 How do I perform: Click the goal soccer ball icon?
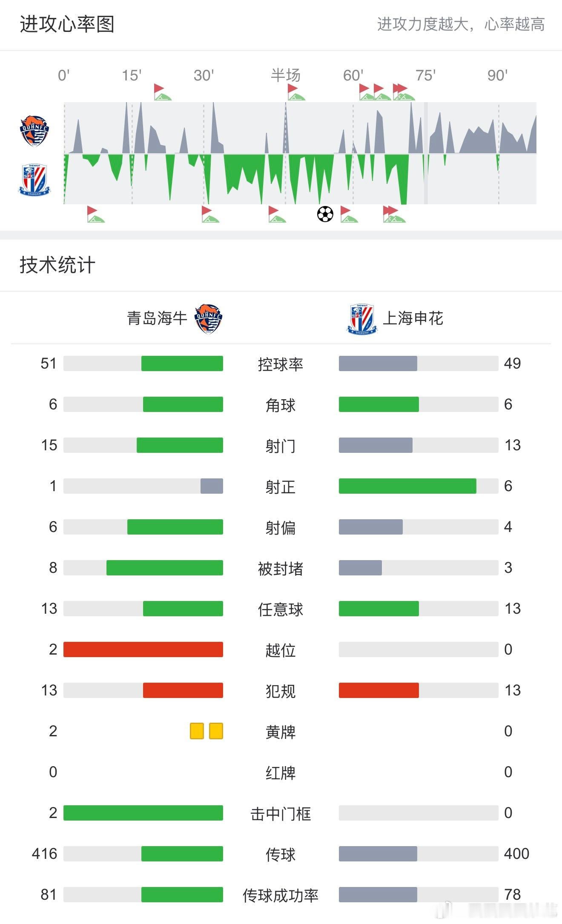[325, 214]
